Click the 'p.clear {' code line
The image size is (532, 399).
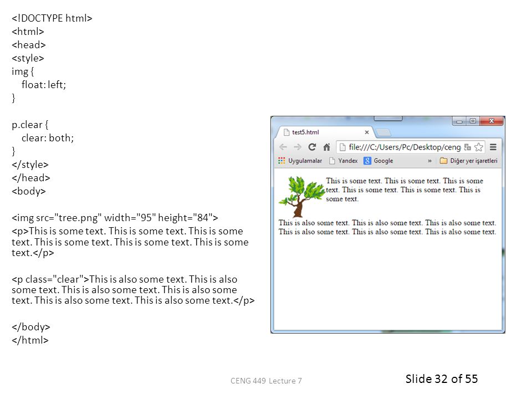(30, 125)
